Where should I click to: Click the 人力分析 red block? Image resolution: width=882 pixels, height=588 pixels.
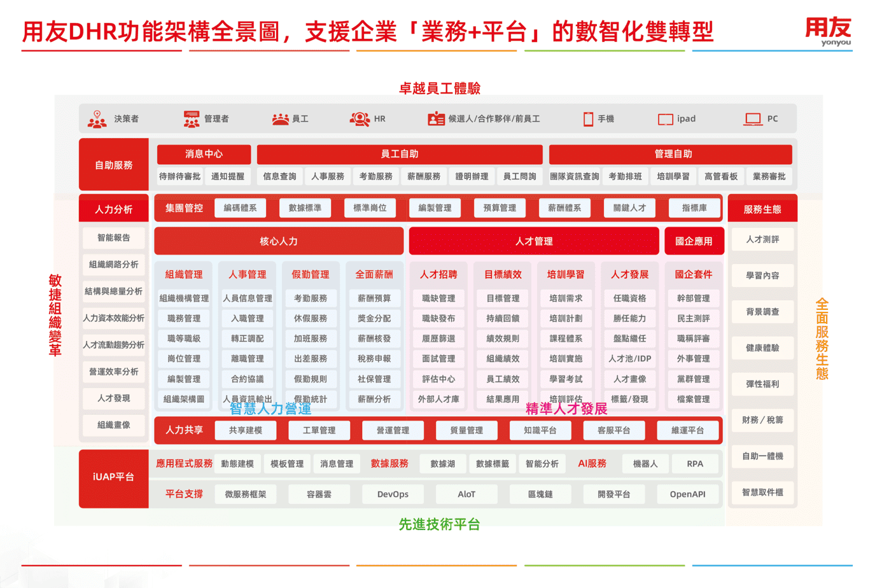coord(114,209)
